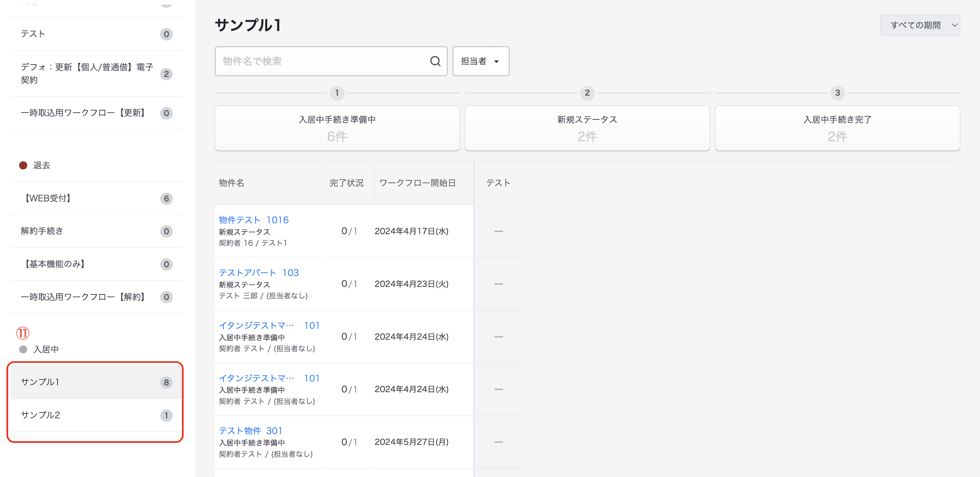Open the テスト workflow in the sidebar
Screen dimensions: 980x477
(96, 34)
